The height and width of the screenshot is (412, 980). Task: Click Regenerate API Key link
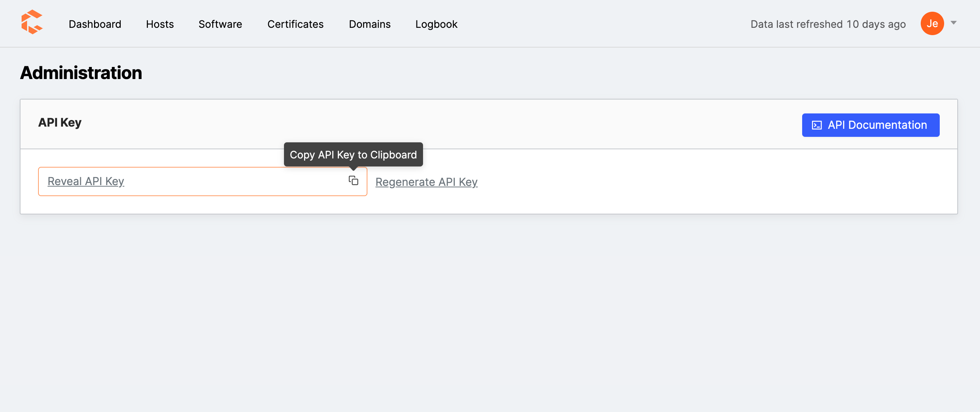coord(426,181)
